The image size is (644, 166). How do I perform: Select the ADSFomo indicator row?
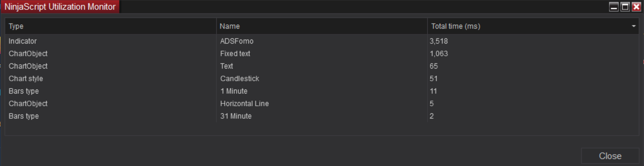[237, 41]
